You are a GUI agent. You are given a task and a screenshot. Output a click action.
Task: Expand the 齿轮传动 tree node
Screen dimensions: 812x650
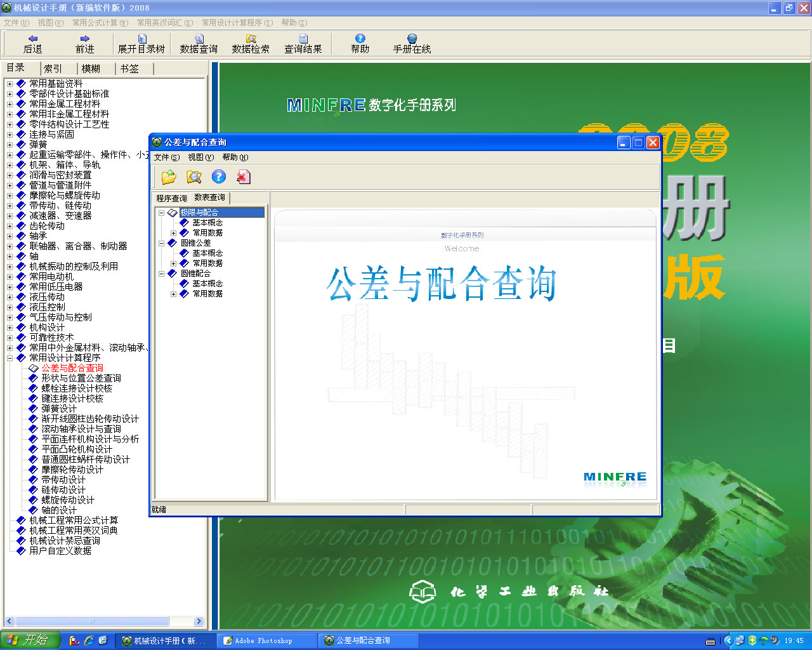(10, 226)
